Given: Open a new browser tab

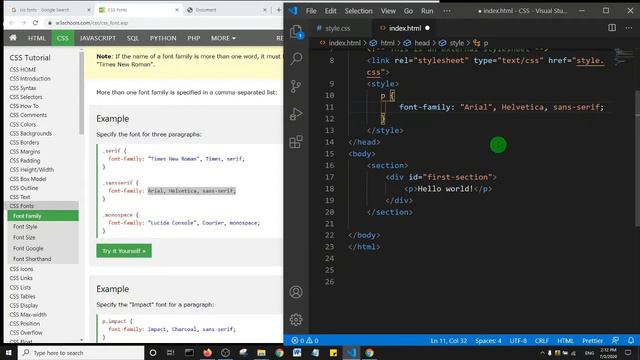Looking at the screenshot, I should click(279, 10).
